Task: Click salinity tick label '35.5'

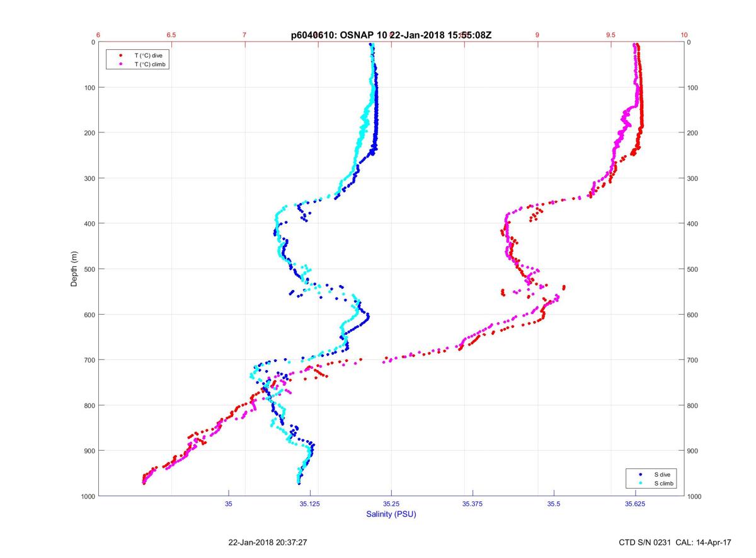Action: [x=554, y=504]
